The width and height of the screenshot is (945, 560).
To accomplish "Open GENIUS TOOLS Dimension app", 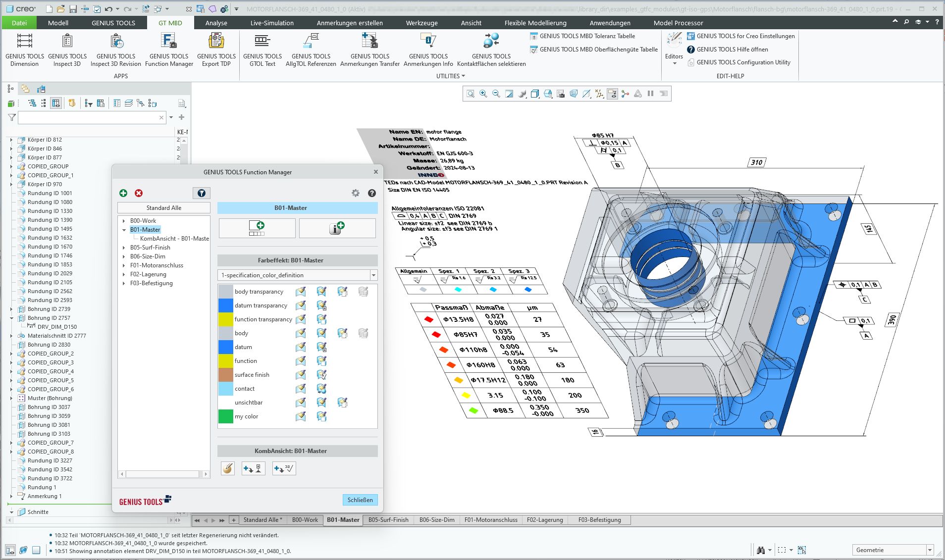I will (x=25, y=49).
